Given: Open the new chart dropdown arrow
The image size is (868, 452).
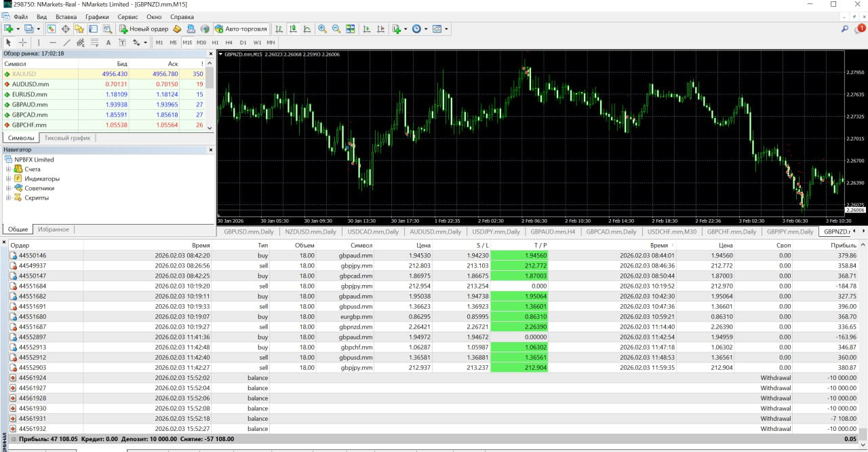Looking at the screenshot, I should 18,29.
